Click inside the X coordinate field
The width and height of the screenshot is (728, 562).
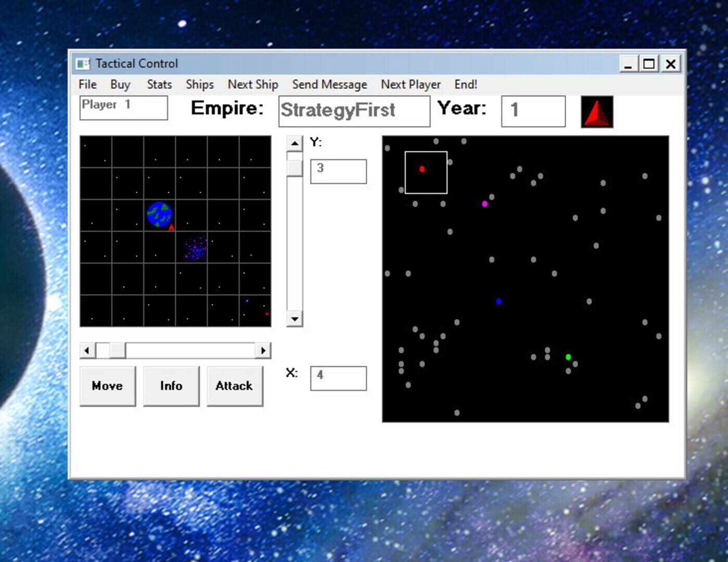click(x=337, y=379)
